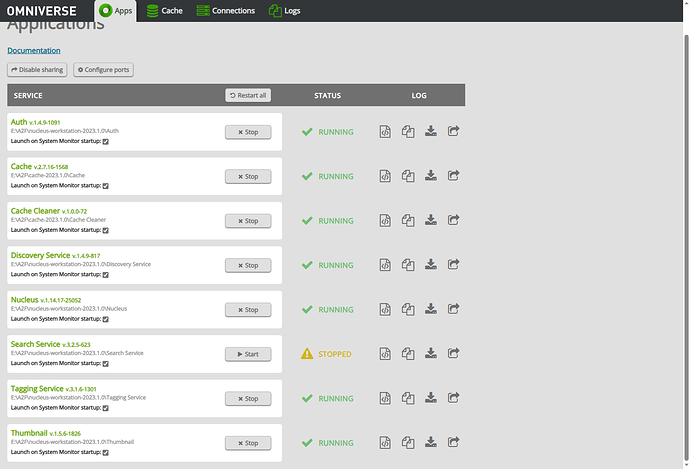Share the Discovery Service log
The height and width of the screenshot is (469, 690).
click(453, 264)
